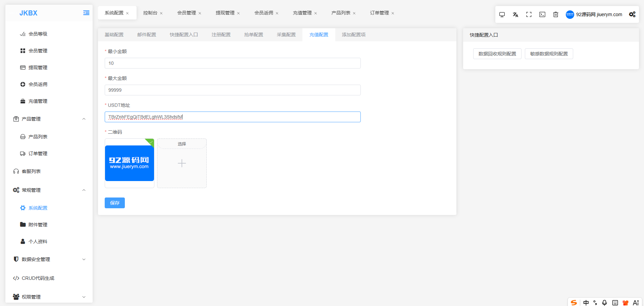
Task: Click the microphone icon in IME toolbar
Action: coord(604,302)
